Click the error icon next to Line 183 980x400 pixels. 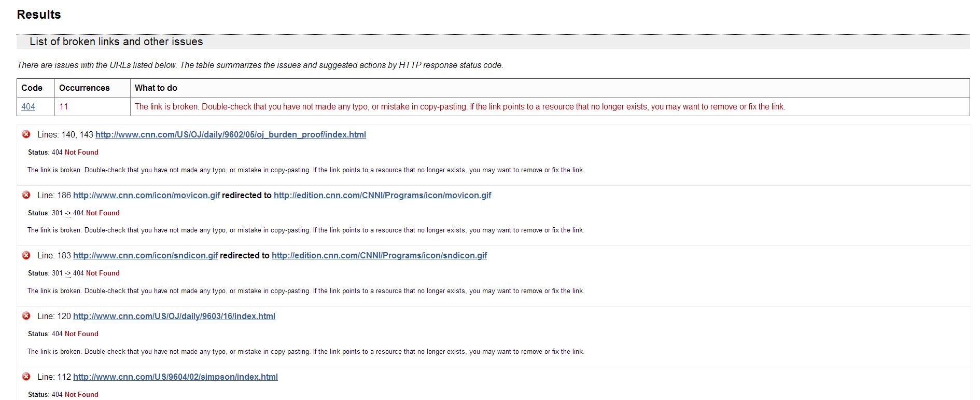pos(26,255)
